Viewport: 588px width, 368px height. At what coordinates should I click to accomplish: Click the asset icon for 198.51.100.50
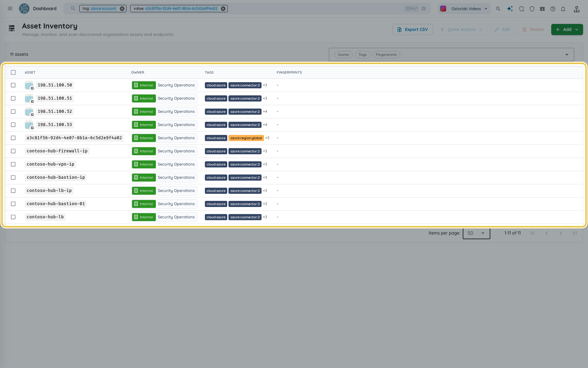[x=29, y=85]
